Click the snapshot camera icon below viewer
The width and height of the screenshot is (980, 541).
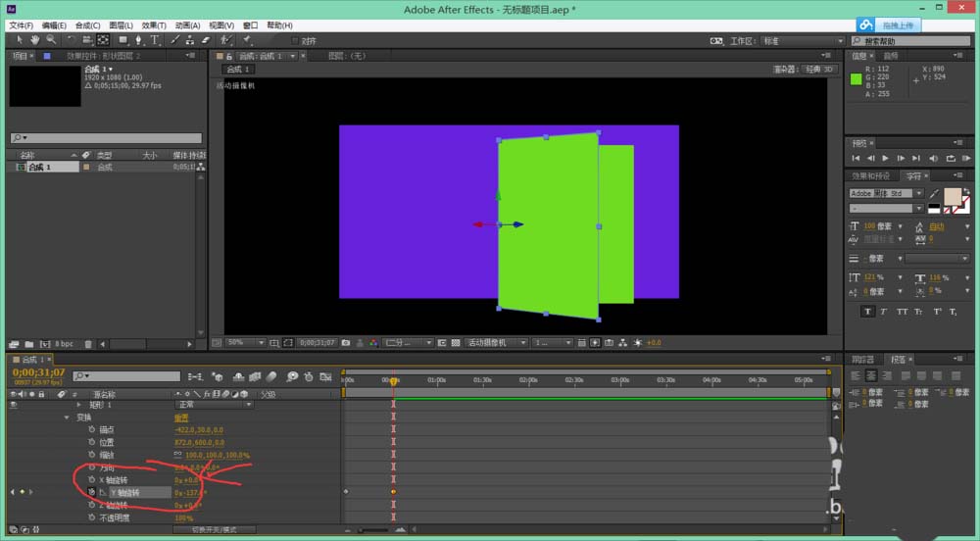coord(346,343)
